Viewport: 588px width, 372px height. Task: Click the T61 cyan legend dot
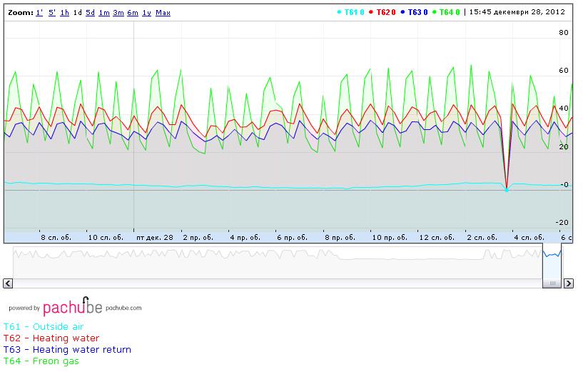[x=339, y=12]
